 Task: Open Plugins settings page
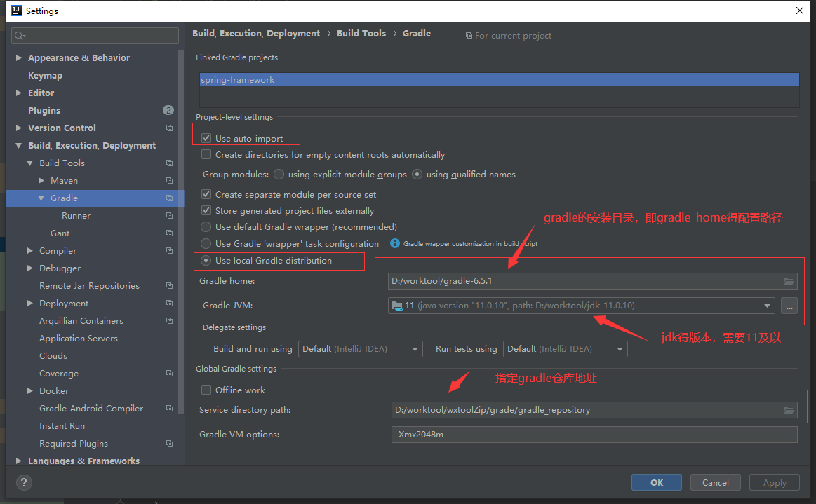pyautogui.click(x=44, y=110)
